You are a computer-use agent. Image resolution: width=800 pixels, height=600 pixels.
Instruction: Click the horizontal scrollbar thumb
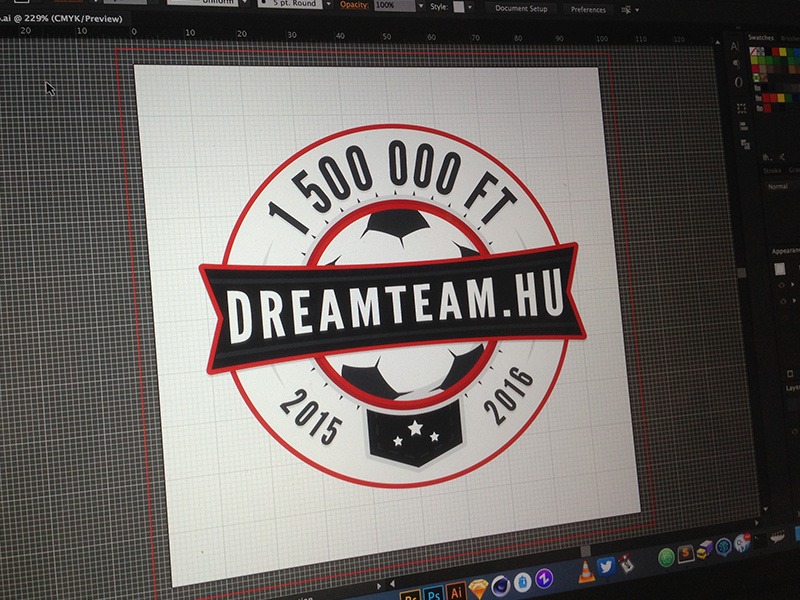click(586, 551)
